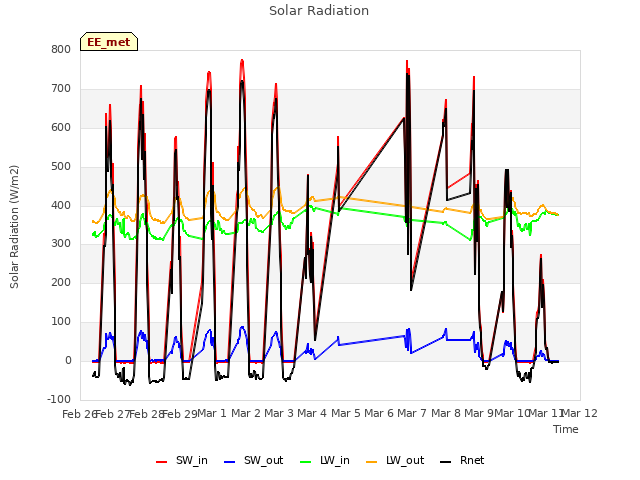Viewport: 640px width, 480px height.
Task: Toggle the LW_in legend entry
Action: (x=324, y=461)
